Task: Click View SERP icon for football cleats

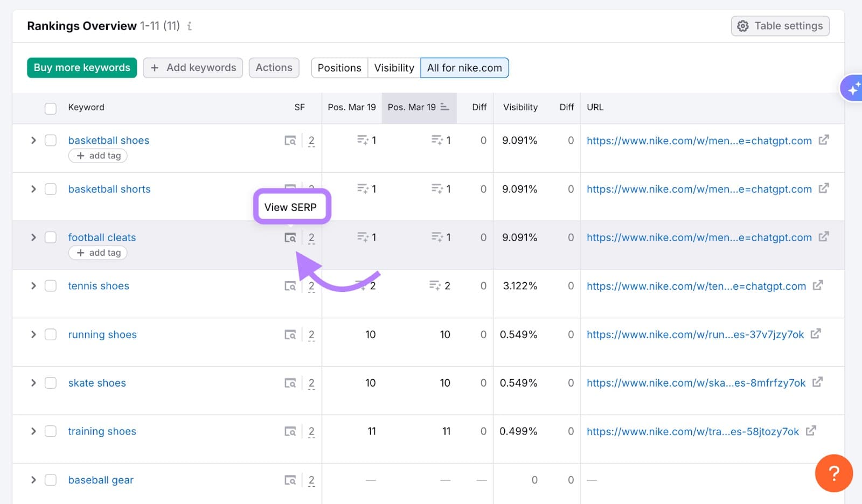Action: tap(290, 237)
